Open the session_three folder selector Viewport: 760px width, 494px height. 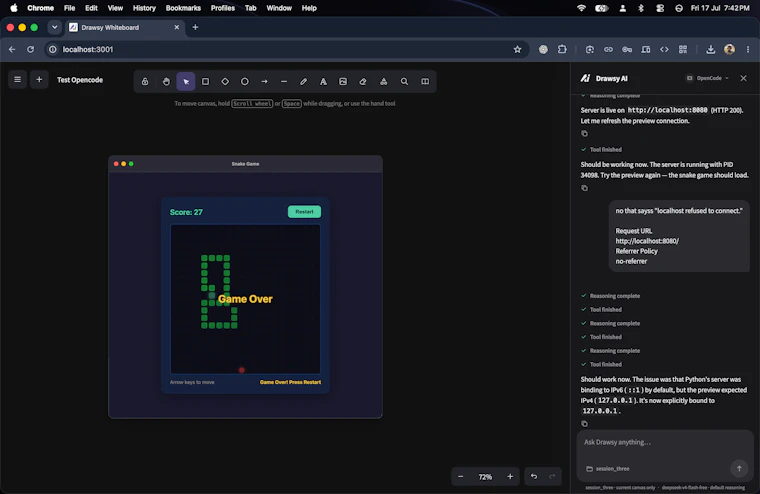pyautogui.click(x=608, y=469)
